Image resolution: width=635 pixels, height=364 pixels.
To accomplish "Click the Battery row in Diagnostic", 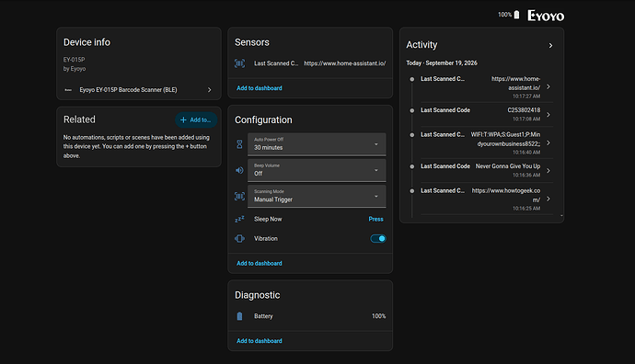I will click(310, 316).
